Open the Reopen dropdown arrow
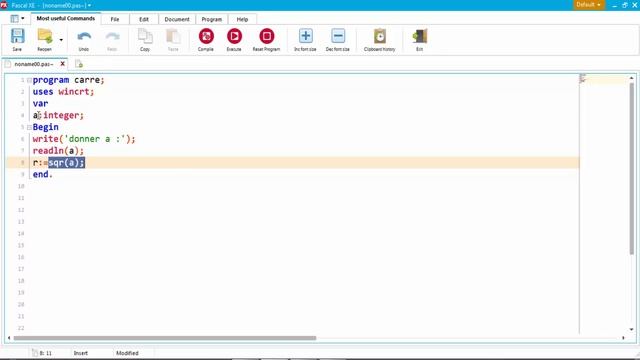 [x=61, y=40]
